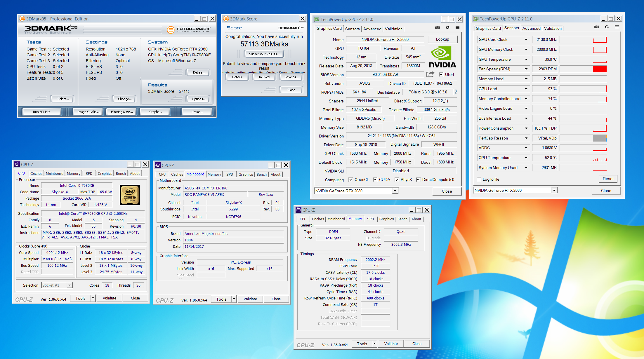The width and height of the screenshot is (644, 359).
Task: Open the Socket #1 selection dropdown in CPU-Z
Action: tap(69, 285)
